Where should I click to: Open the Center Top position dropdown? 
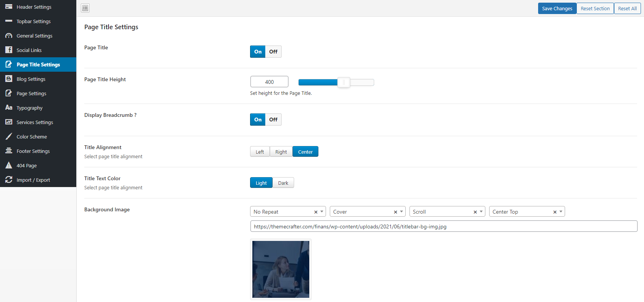point(561,212)
